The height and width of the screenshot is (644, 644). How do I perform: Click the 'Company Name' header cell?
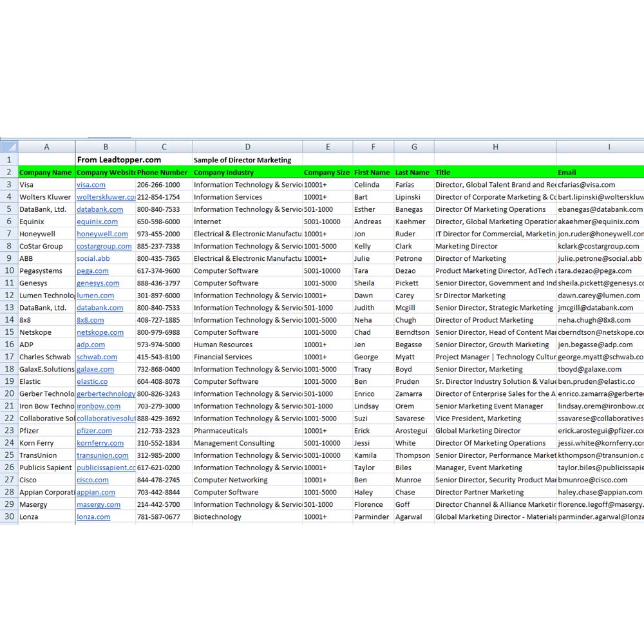tap(47, 173)
